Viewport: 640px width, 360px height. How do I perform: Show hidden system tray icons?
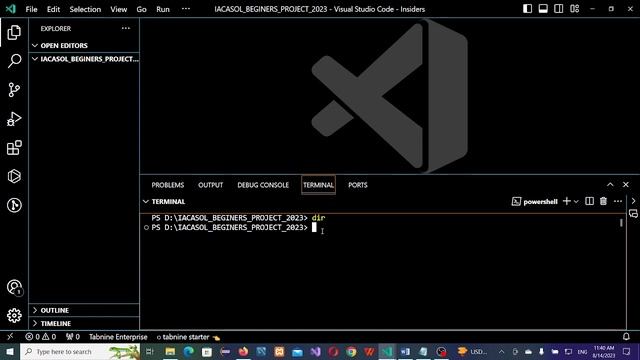pos(501,351)
